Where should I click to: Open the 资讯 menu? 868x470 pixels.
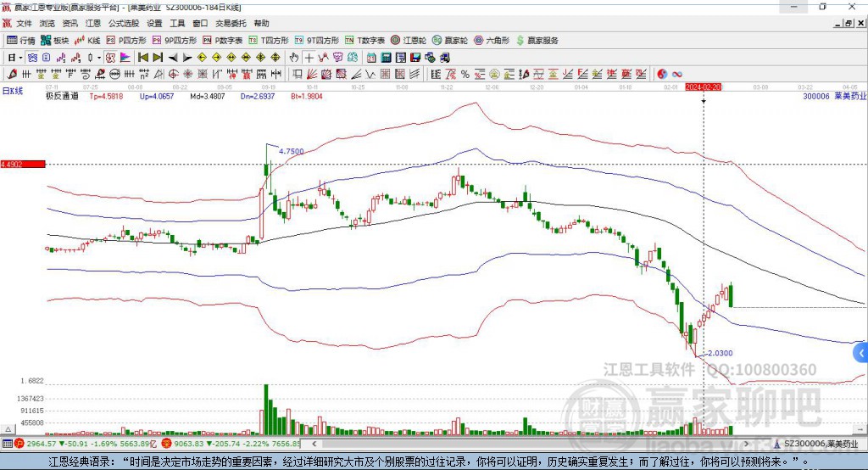pos(70,23)
